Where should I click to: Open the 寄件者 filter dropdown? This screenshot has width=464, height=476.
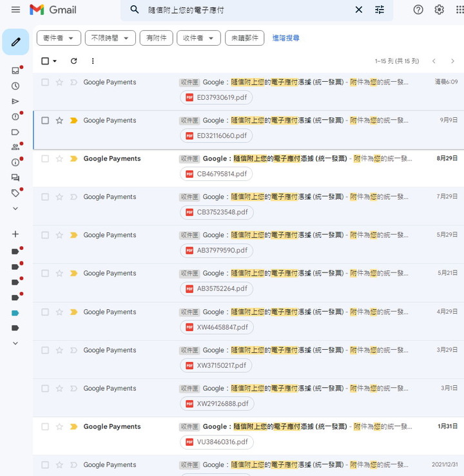tap(59, 38)
